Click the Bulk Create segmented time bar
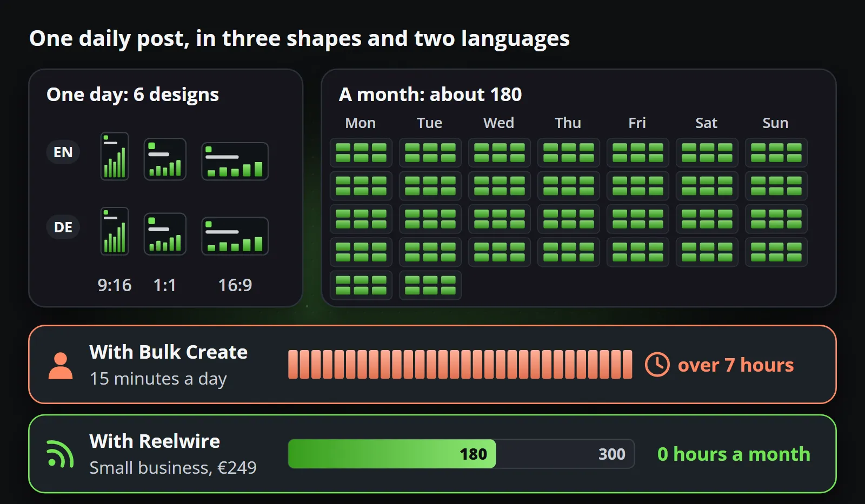The image size is (865, 504). (x=460, y=365)
